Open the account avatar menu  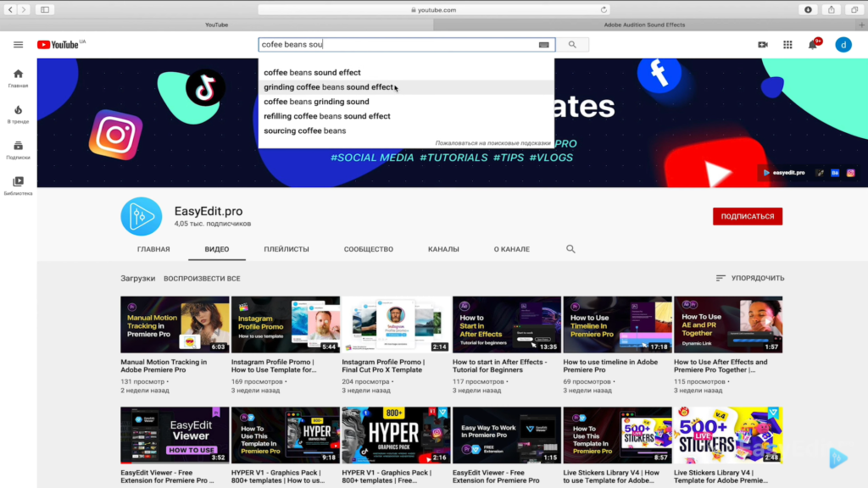[x=843, y=45]
